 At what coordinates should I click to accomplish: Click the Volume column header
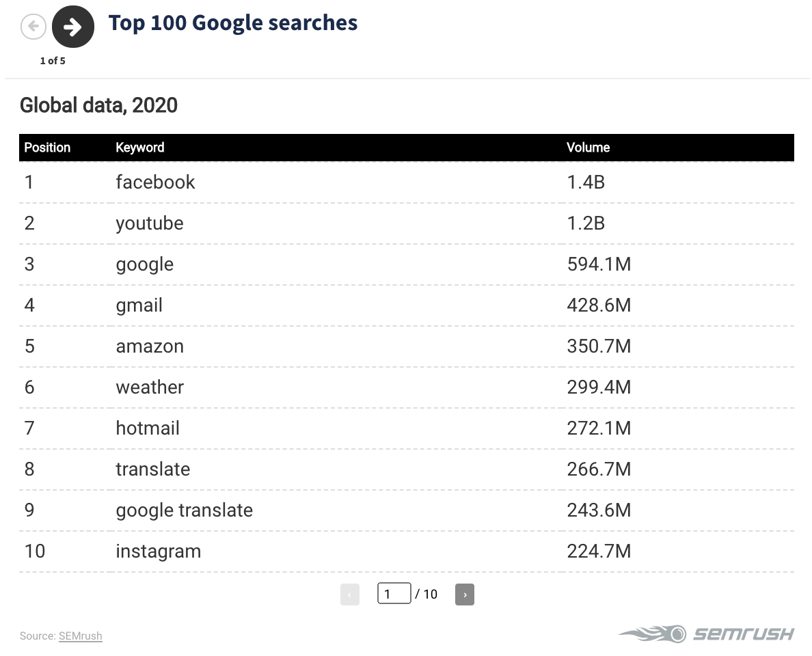tap(588, 148)
